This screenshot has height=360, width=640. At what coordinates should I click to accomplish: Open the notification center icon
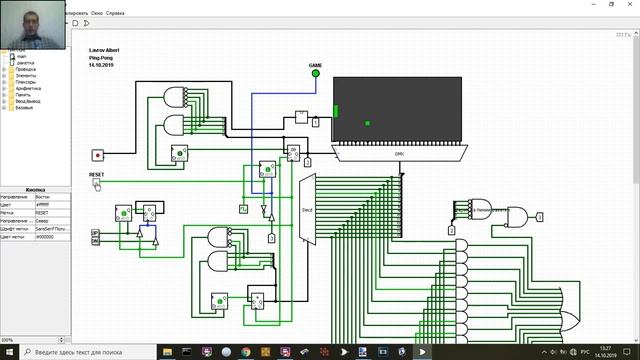627,352
